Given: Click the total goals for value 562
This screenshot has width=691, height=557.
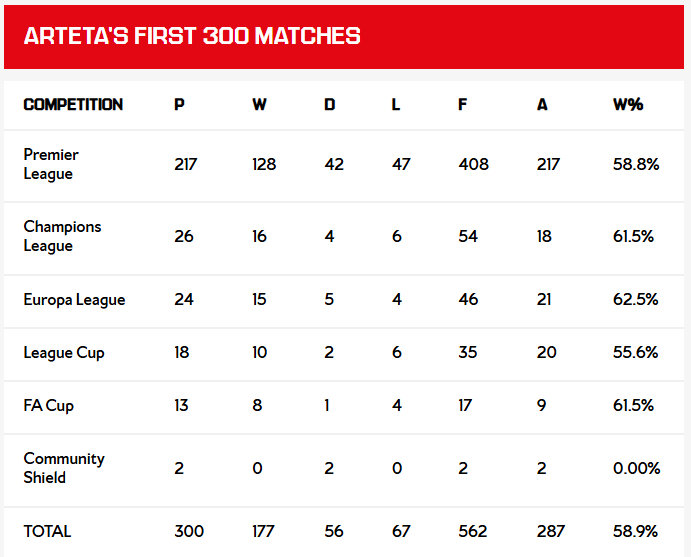Looking at the screenshot, I should (473, 531).
